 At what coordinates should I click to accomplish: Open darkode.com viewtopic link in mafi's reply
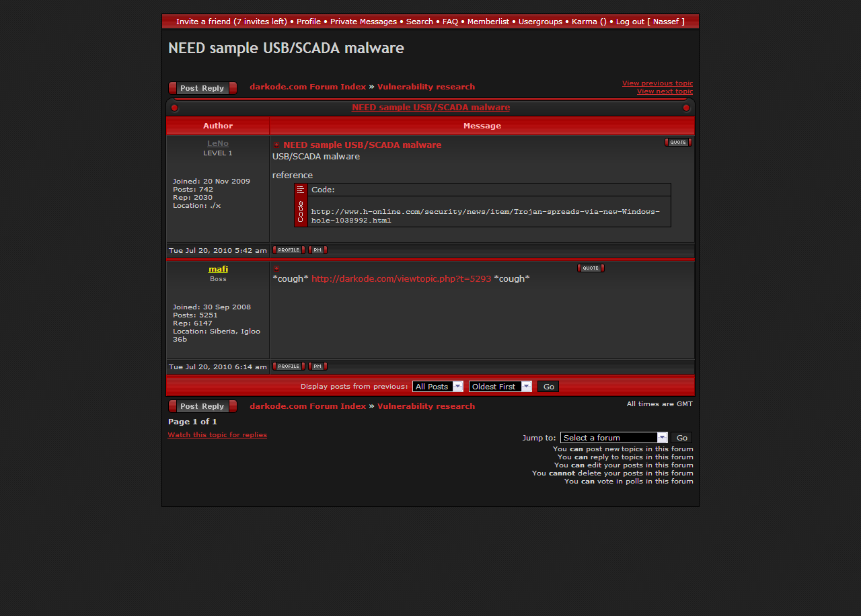[401, 278]
